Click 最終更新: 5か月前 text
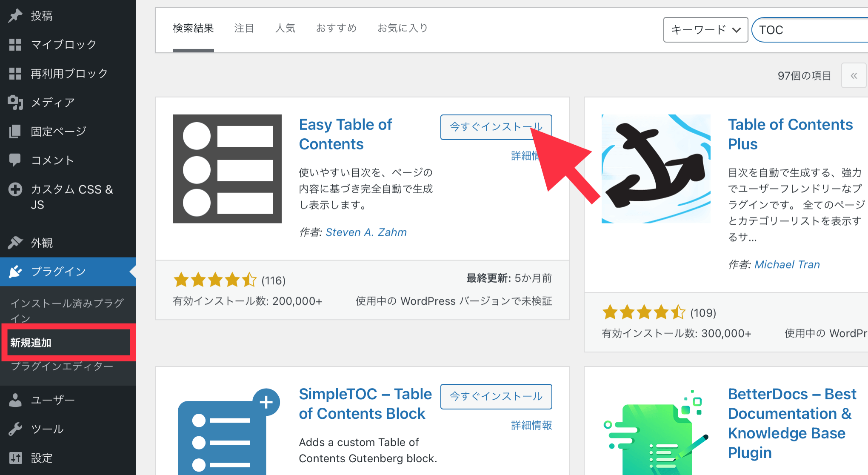The image size is (868, 475). pyautogui.click(x=509, y=278)
